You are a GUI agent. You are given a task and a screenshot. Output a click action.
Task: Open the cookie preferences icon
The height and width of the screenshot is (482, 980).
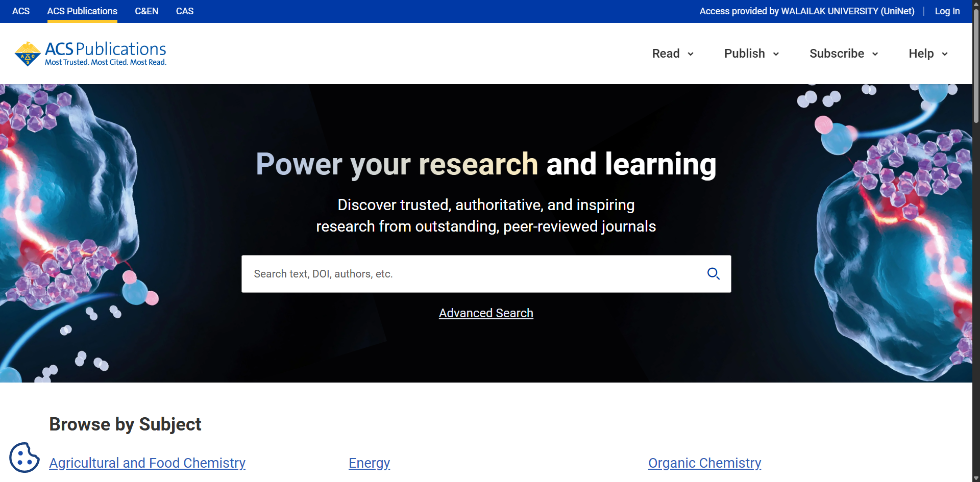pyautogui.click(x=24, y=458)
